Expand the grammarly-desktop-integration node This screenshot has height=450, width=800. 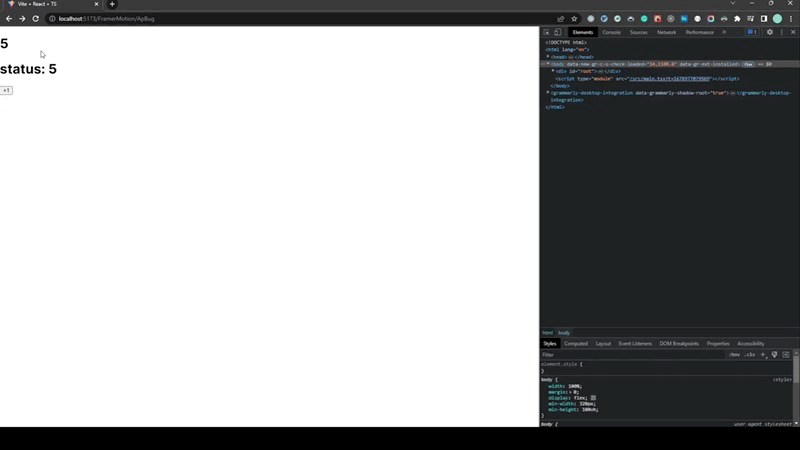coord(548,93)
